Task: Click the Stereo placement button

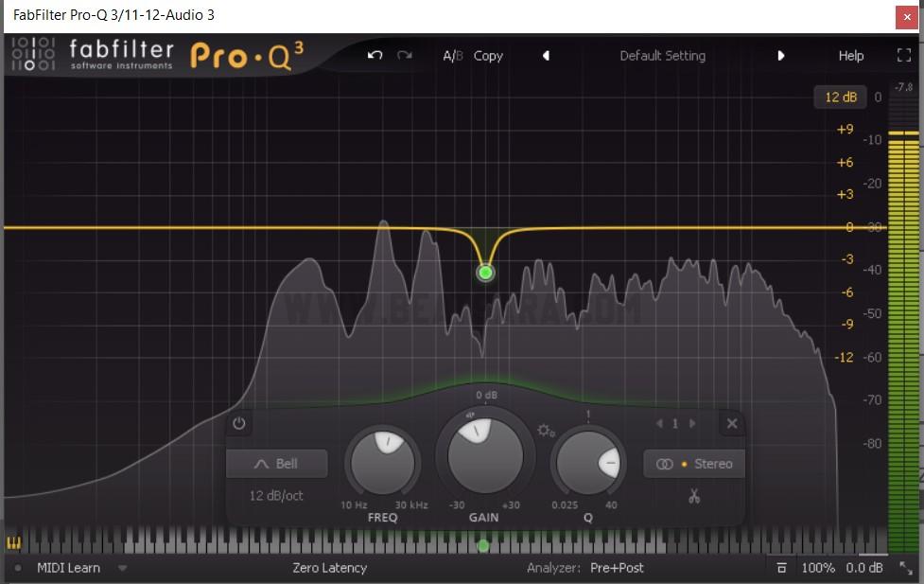Action: coord(694,464)
